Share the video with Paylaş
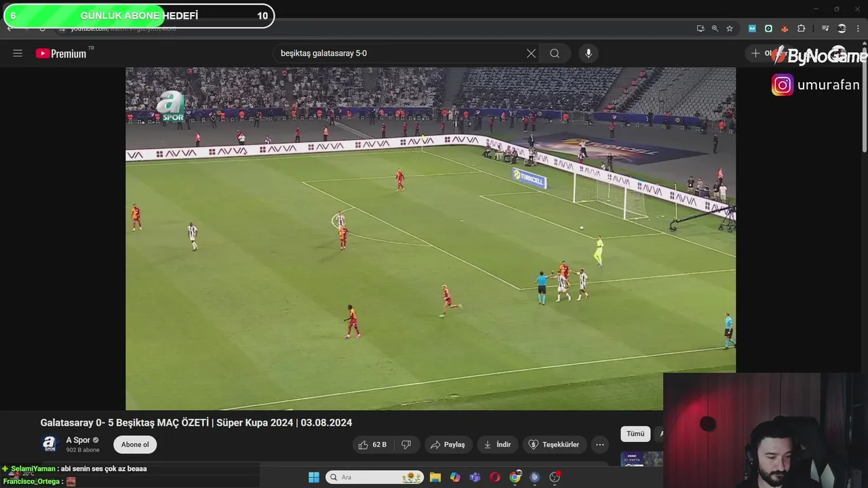 point(448,445)
